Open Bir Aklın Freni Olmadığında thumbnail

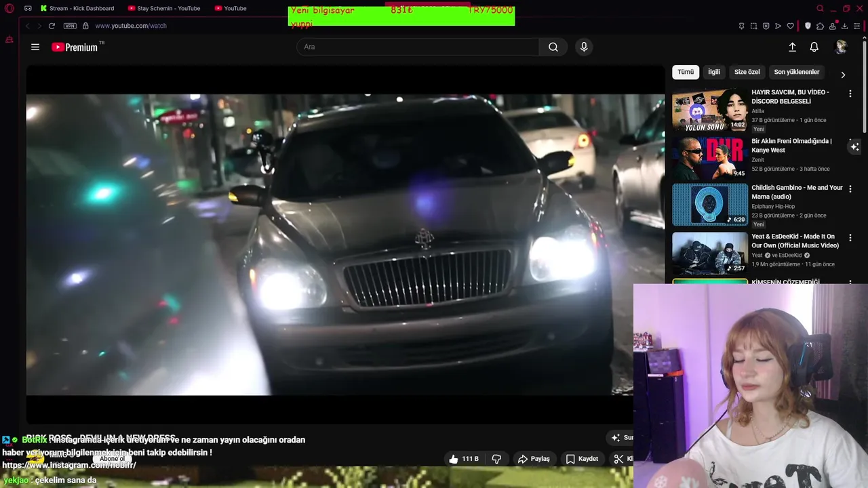click(x=710, y=158)
